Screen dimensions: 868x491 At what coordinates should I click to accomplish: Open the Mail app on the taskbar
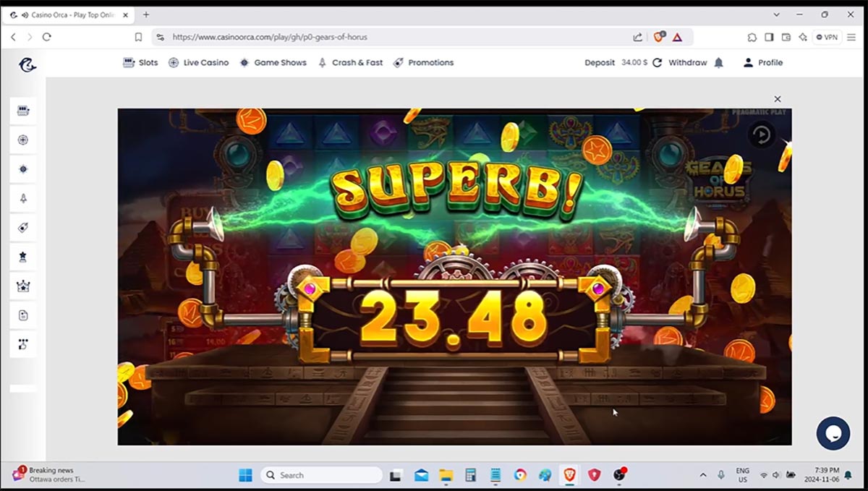[x=422, y=475]
